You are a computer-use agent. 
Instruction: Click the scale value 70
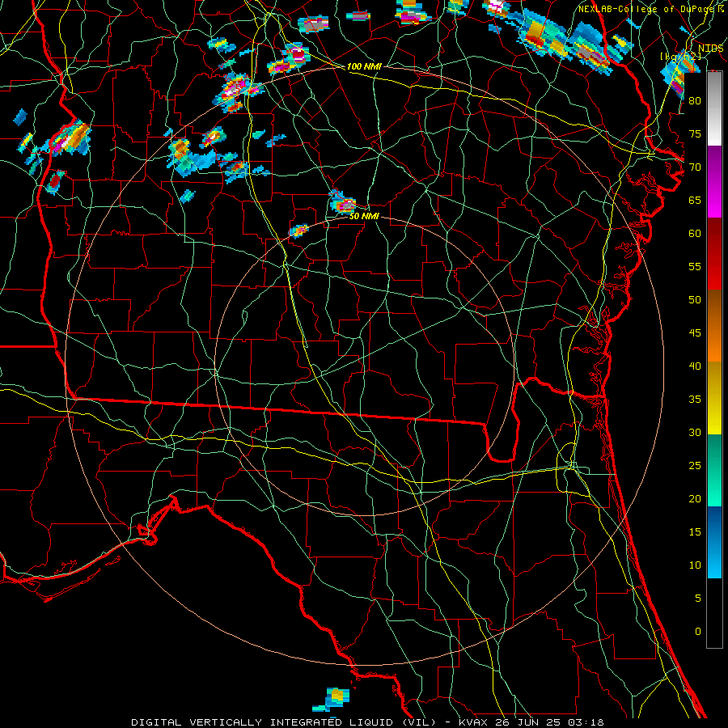(695, 167)
